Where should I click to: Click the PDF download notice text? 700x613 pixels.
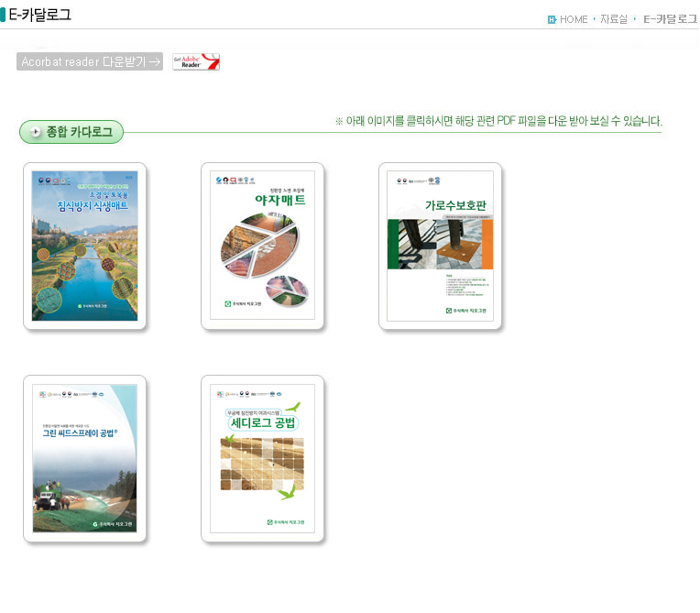click(498, 121)
